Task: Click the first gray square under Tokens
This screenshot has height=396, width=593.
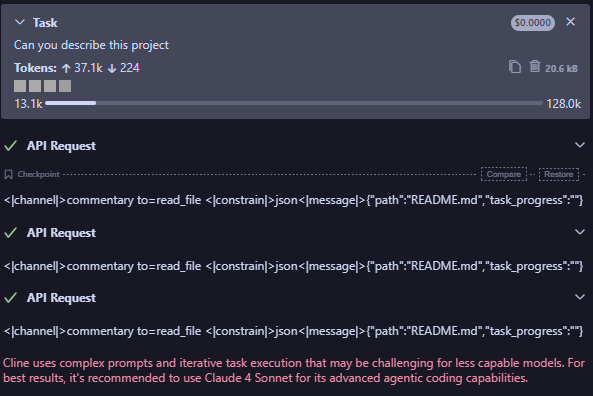Action: [x=20, y=86]
